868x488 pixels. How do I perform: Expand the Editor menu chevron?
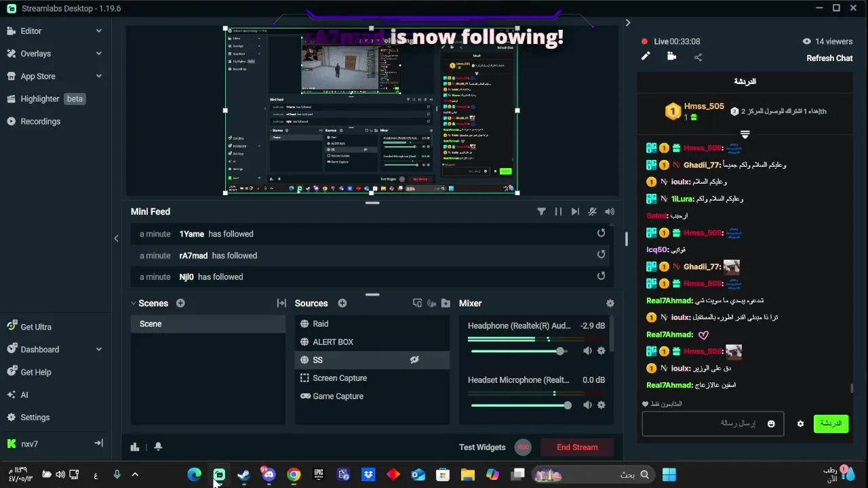(99, 30)
